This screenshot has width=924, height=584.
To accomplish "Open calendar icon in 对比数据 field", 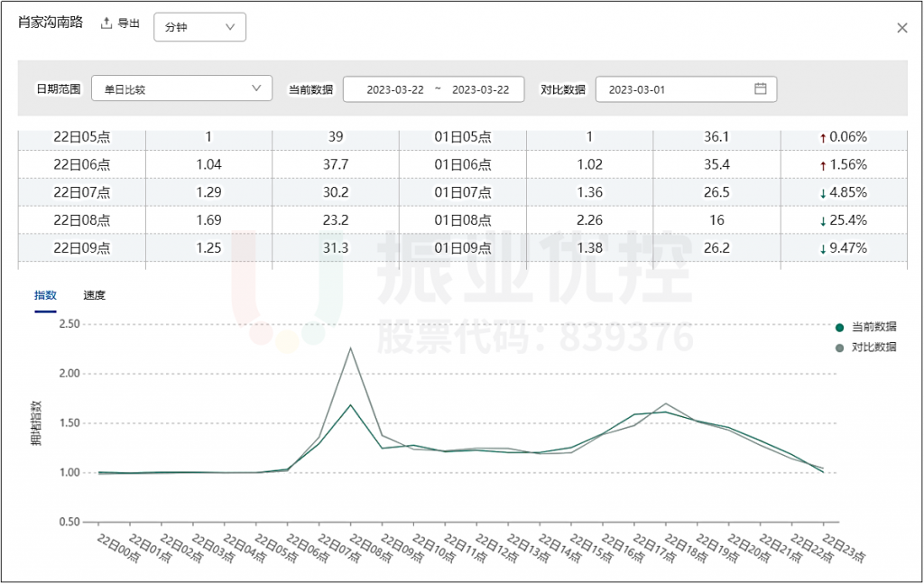I will pos(760,88).
